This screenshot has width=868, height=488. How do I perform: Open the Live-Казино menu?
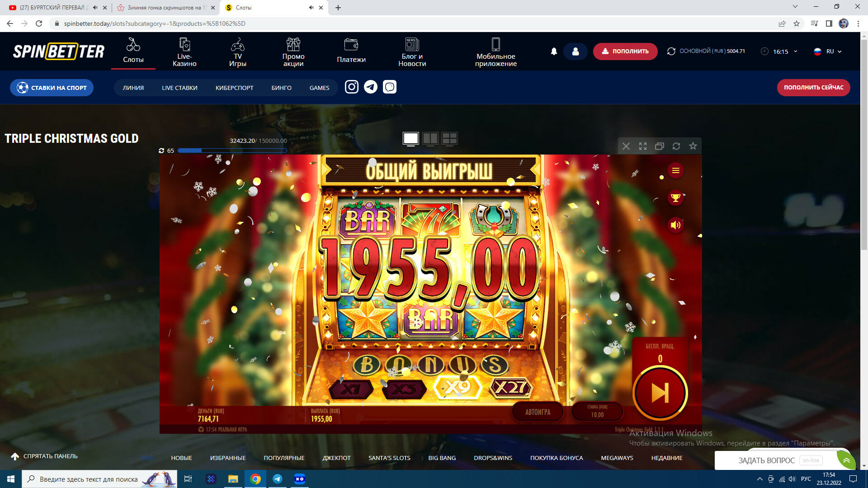pos(184,52)
